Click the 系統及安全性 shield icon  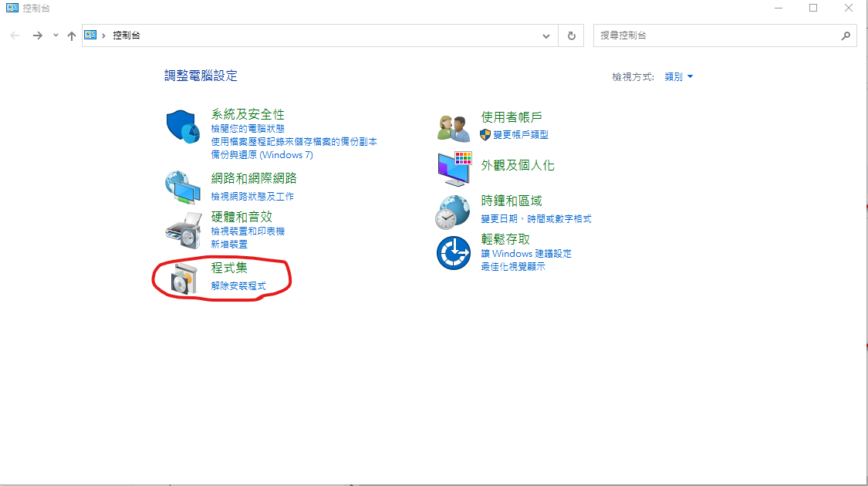pos(183,127)
